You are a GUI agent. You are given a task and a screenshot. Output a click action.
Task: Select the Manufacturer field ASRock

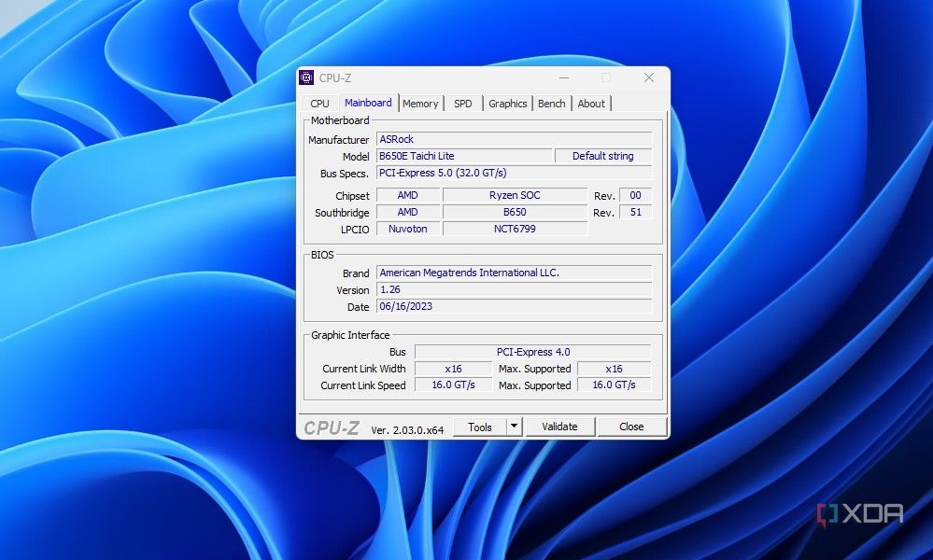(x=514, y=139)
